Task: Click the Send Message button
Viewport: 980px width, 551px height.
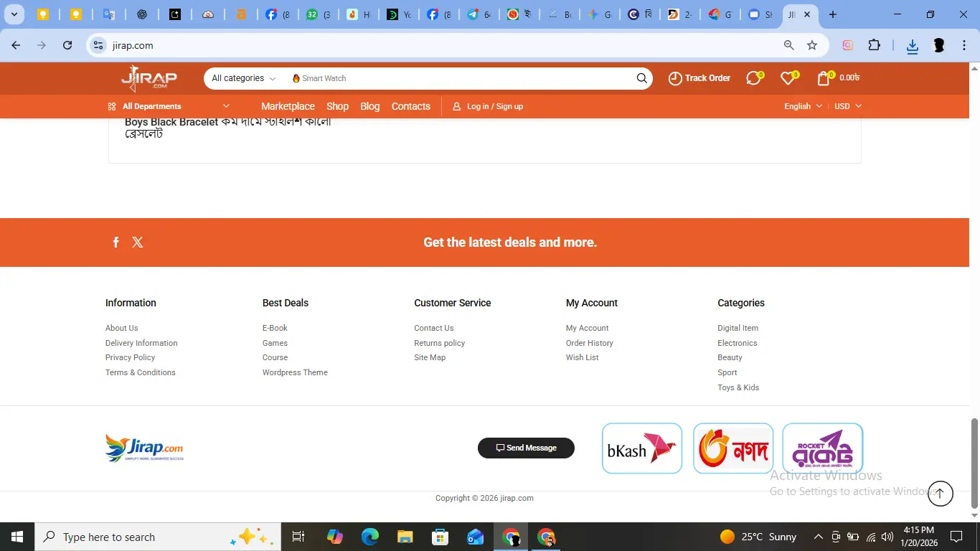Action: [526, 448]
